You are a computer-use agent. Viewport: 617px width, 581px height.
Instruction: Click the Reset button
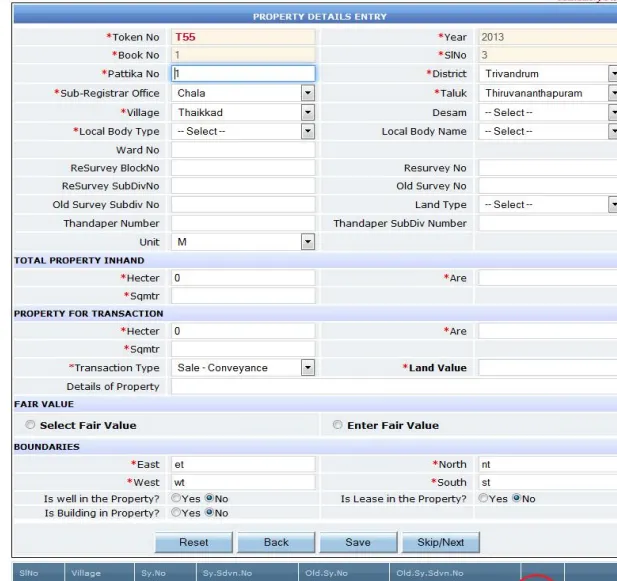(193, 542)
